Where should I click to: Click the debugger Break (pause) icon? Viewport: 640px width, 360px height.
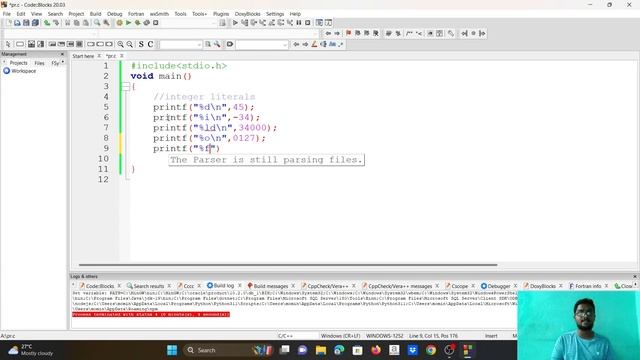coord(299,23)
